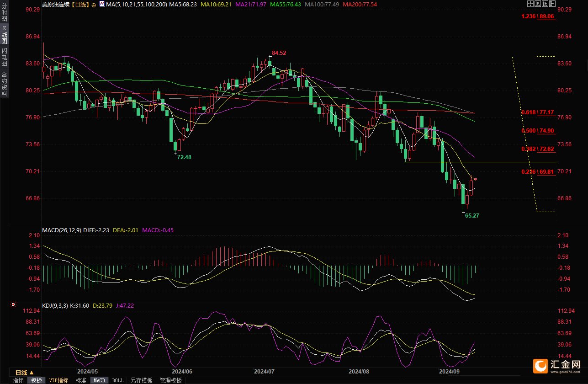Click the yellow dashed diagonal Fibonacci line
Viewport: 588px width, 384px height.
524,134
